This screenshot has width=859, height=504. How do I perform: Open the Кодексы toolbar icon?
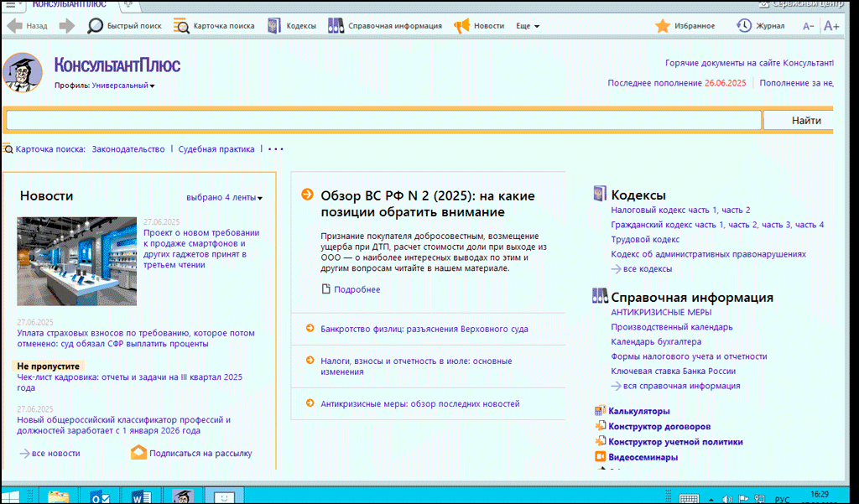274,26
